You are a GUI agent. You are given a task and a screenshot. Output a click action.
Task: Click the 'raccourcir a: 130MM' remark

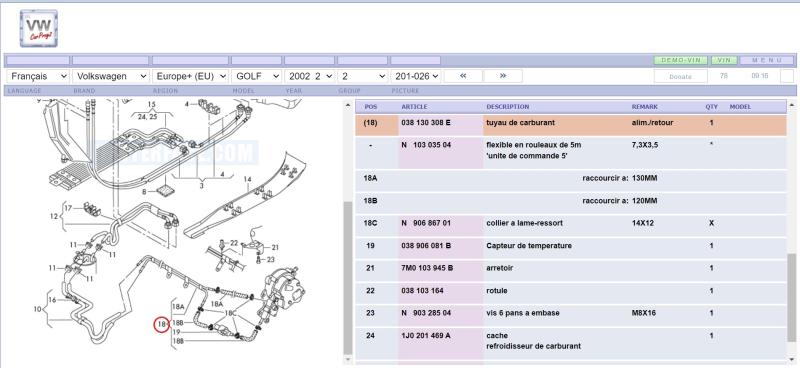tap(620, 179)
